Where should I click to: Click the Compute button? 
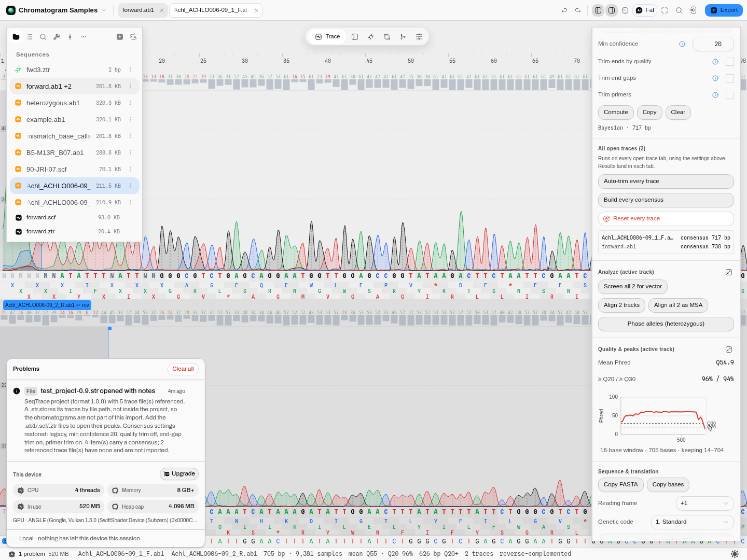616,112
